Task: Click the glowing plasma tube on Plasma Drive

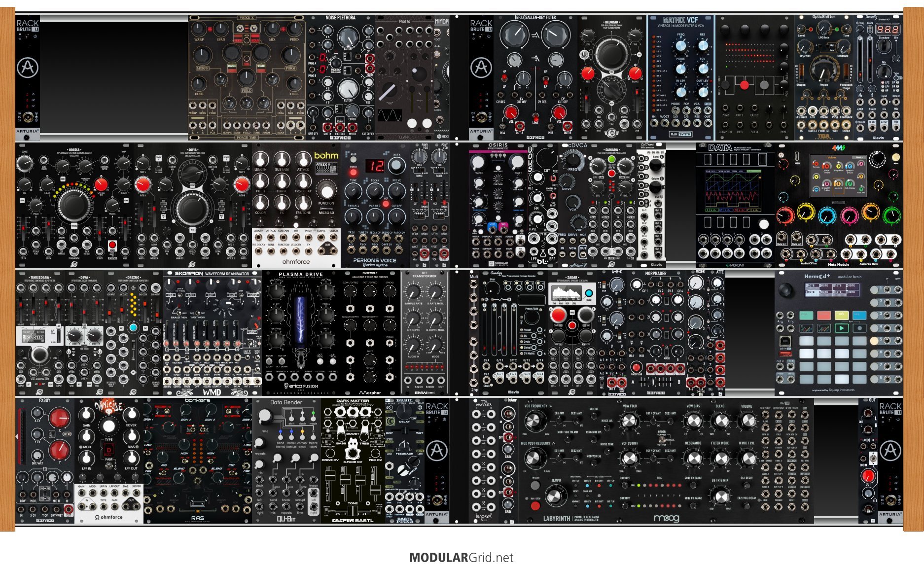Action: pyautogui.click(x=301, y=319)
